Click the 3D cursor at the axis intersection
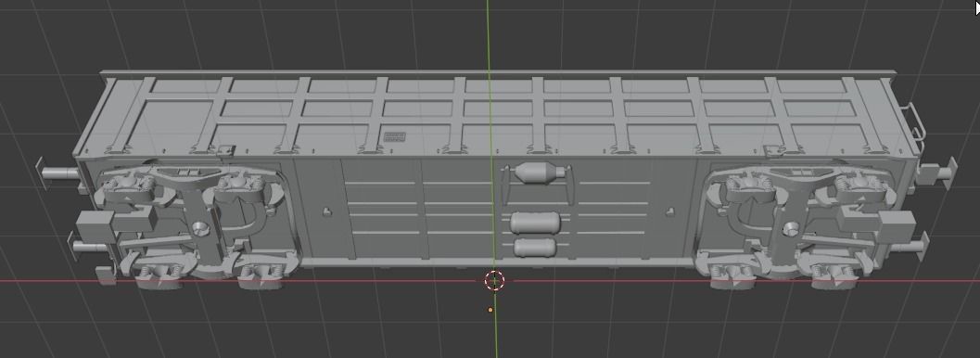The width and height of the screenshot is (980, 358). click(494, 280)
